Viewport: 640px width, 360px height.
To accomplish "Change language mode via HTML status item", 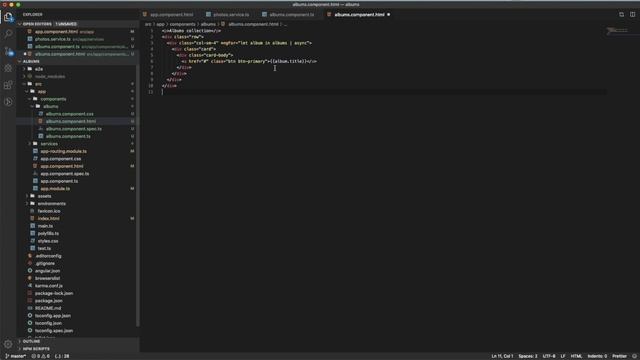I will pyautogui.click(x=576, y=356).
